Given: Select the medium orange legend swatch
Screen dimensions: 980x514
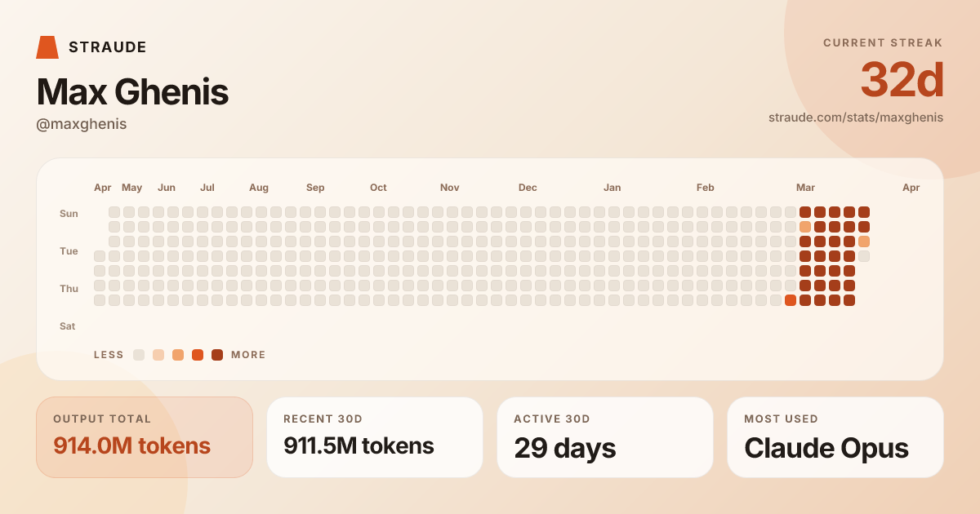Looking at the screenshot, I should click(178, 355).
